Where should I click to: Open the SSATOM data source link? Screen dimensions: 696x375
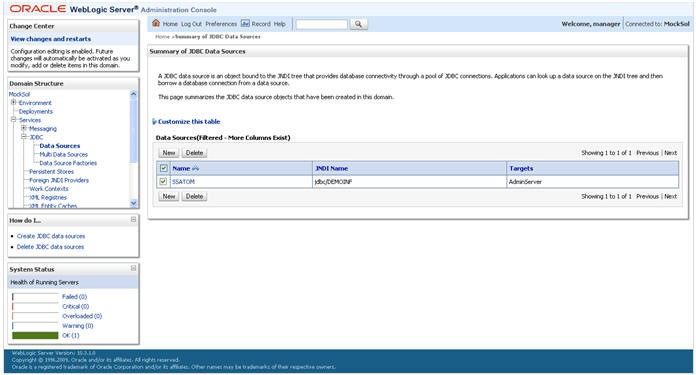pyautogui.click(x=183, y=182)
